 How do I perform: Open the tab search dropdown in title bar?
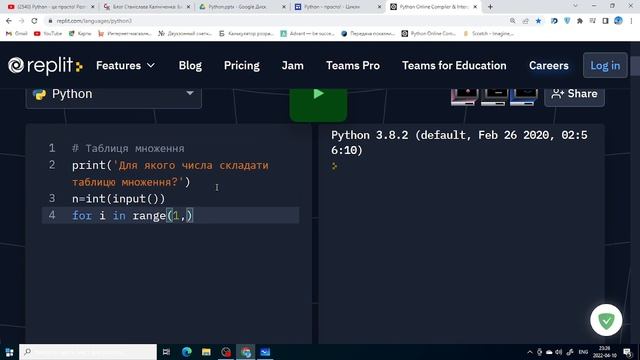[x=575, y=6]
